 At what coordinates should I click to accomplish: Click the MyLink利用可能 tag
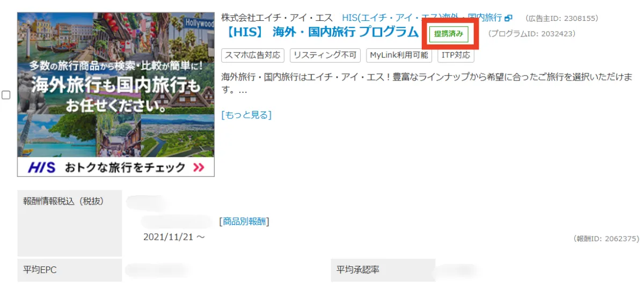(399, 55)
